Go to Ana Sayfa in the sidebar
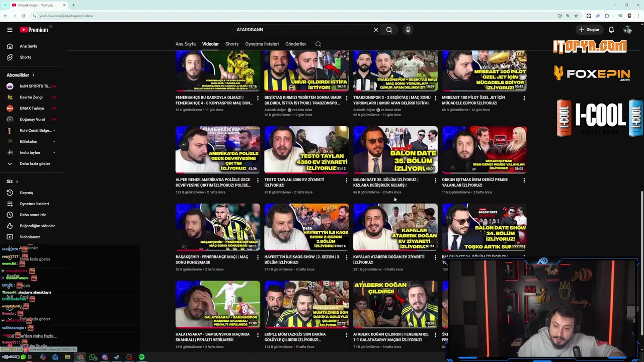Screen dimensions: 644x362 [32, 46]
